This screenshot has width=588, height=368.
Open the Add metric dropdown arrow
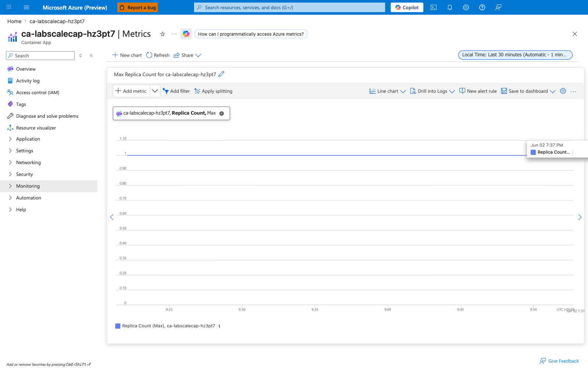(x=155, y=91)
